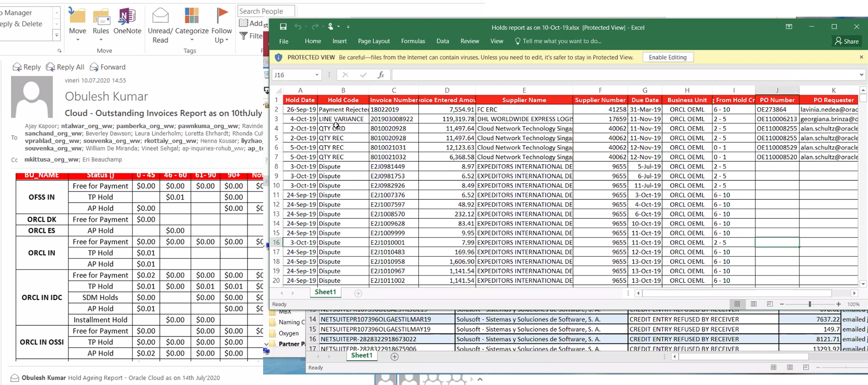868x385 pixels.
Task: Switch to Normal view in Excel status bar
Action: [737, 304]
